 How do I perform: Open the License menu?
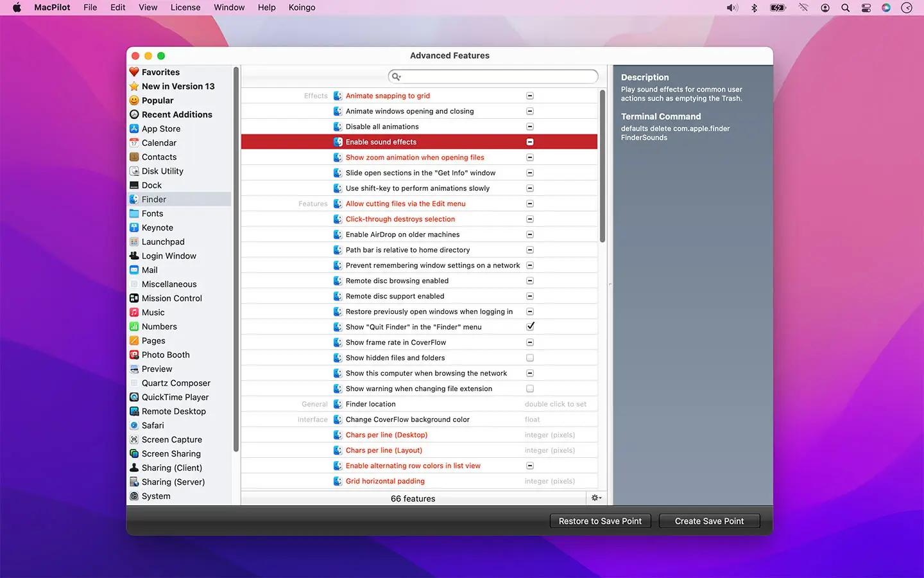185,8
